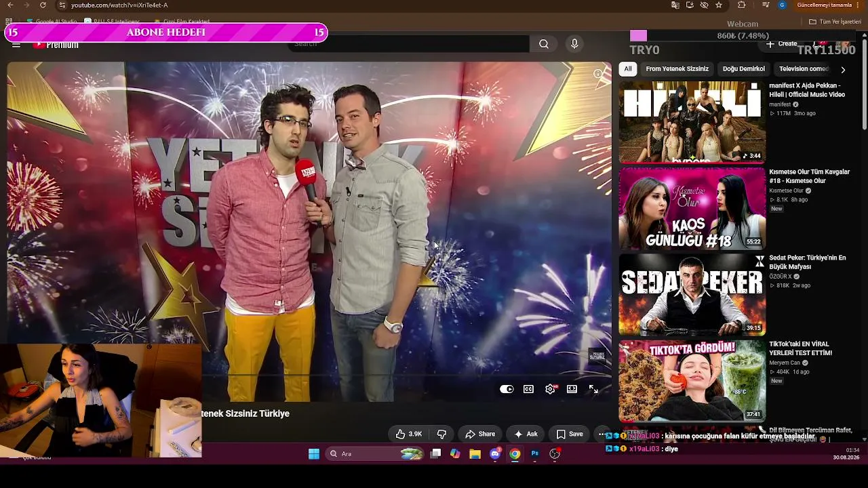
Task: Click the browser address bar URL
Action: [x=119, y=5]
